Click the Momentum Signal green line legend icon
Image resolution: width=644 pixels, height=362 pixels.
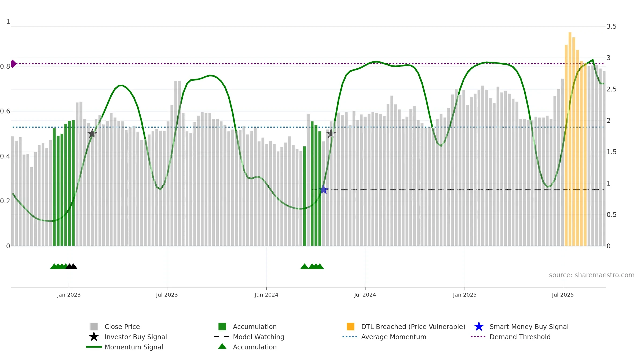click(x=94, y=347)
